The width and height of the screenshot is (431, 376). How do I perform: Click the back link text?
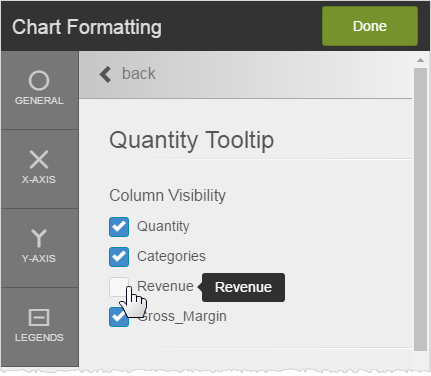(139, 74)
